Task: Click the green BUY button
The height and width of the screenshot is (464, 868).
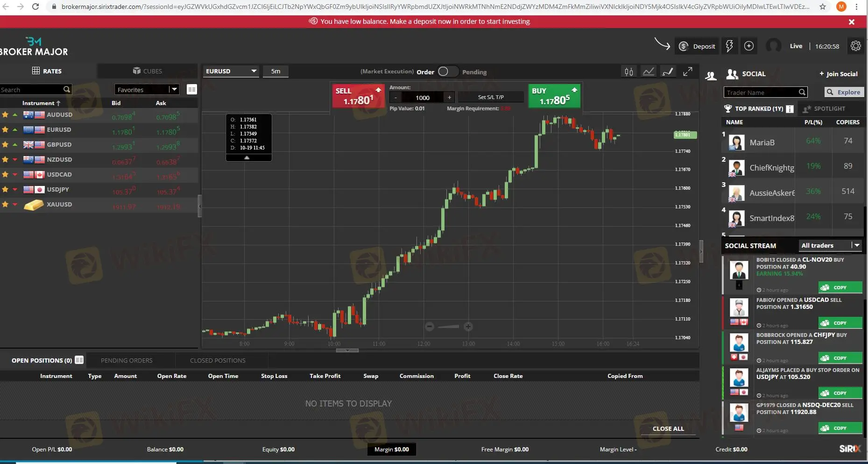Action: pyautogui.click(x=554, y=96)
